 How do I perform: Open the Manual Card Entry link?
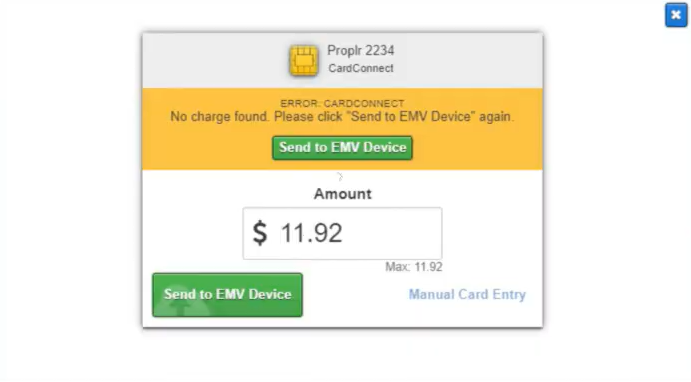467,294
